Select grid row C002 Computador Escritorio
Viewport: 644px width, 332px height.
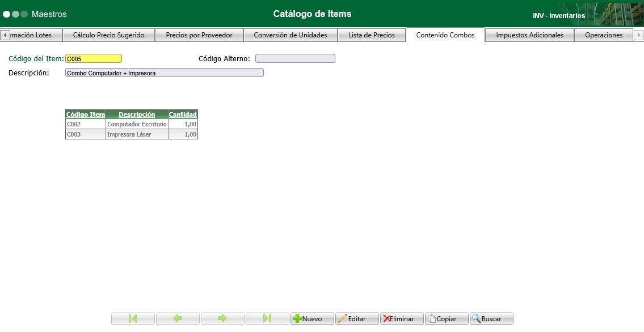point(131,124)
